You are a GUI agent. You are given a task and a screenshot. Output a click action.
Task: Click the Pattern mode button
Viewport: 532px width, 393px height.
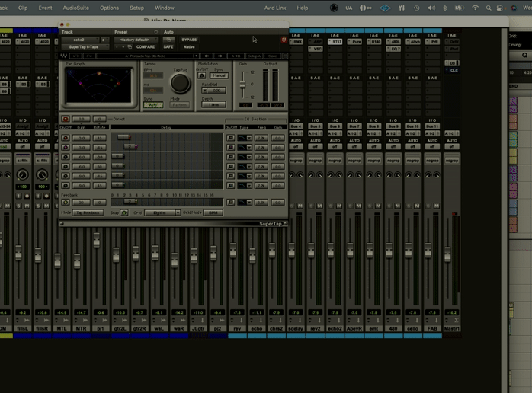pos(179,105)
